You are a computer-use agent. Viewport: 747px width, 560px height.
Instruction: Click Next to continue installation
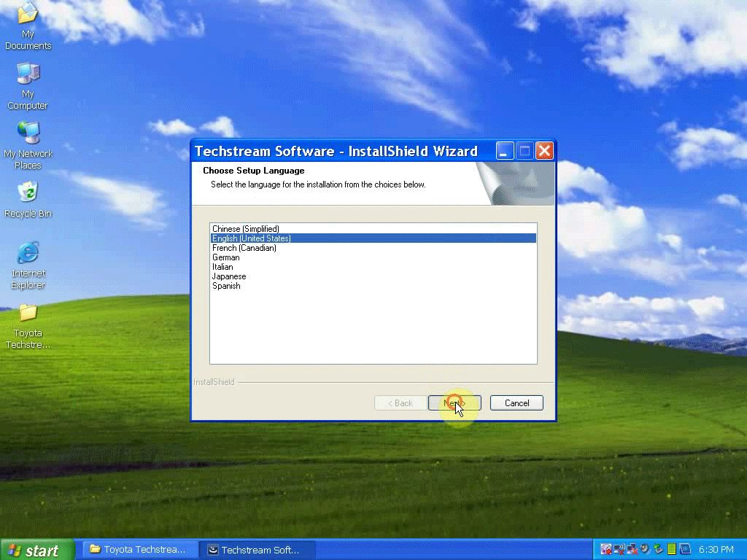(x=454, y=402)
